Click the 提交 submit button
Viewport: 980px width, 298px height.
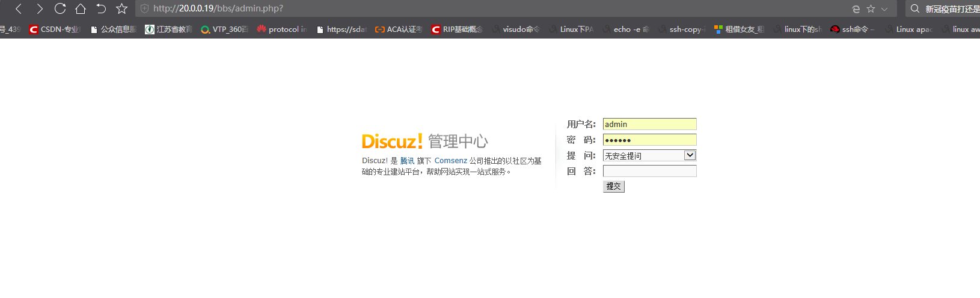tap(614, 187)
